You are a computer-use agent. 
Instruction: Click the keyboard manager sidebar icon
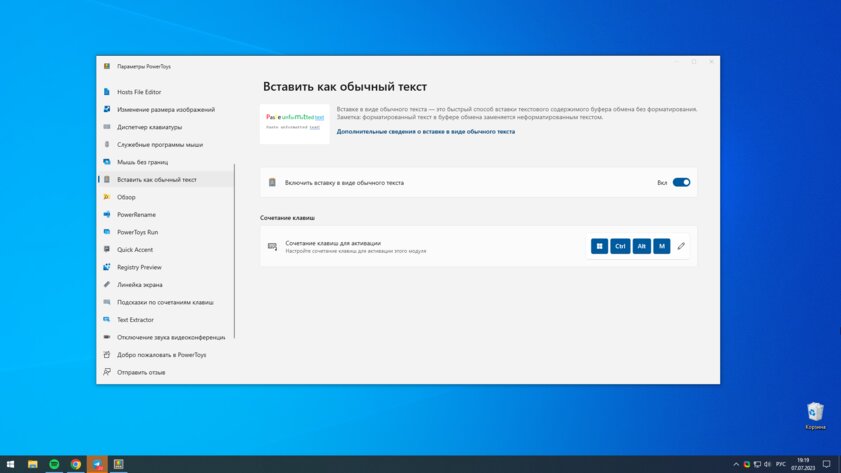(107, 127)
